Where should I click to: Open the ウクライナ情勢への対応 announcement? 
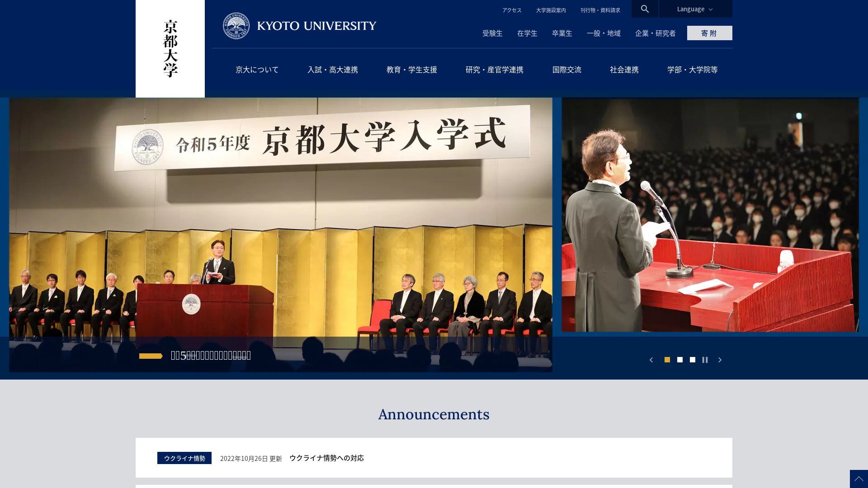pyautogui.click(x=326, y=458)
